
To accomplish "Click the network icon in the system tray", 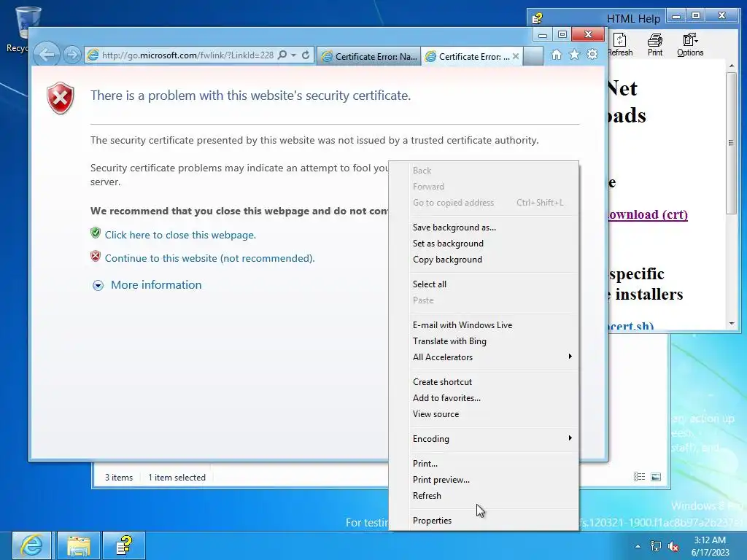I will click(x=656, y=546).
